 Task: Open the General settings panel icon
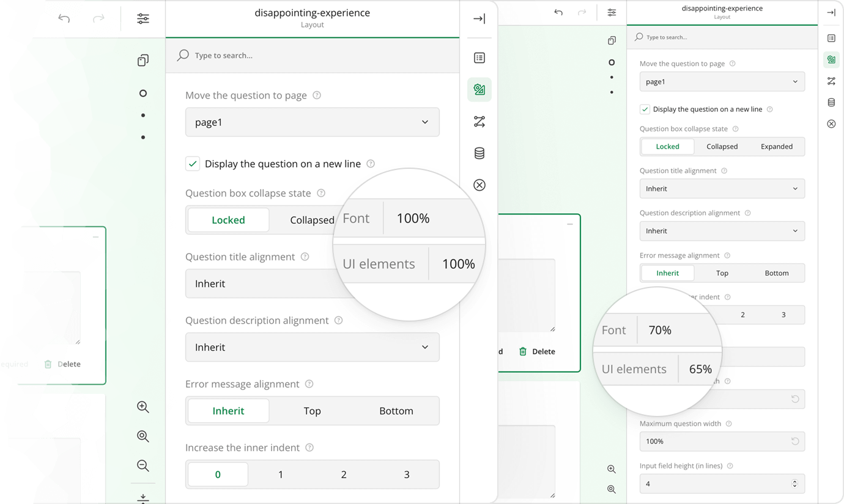click(x=479, y=57)
